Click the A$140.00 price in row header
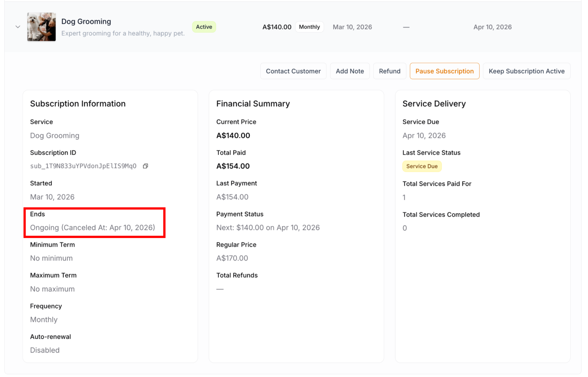This screenshot has height=377, width=588. coord(276,27)
